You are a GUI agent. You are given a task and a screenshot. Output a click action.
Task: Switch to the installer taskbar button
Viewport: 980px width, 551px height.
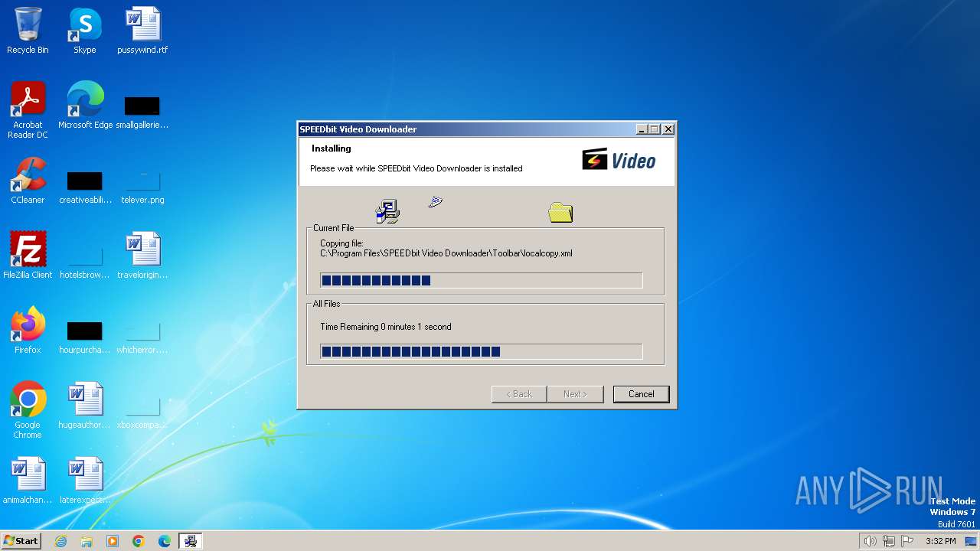pos(191,541)
